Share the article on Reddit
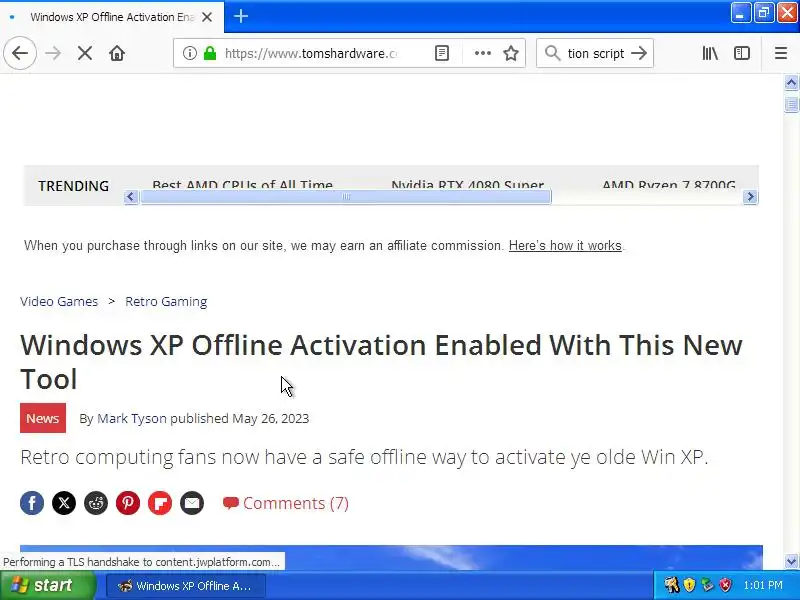Viewport: 800px width, 600px height. click(x=96, y=503)
